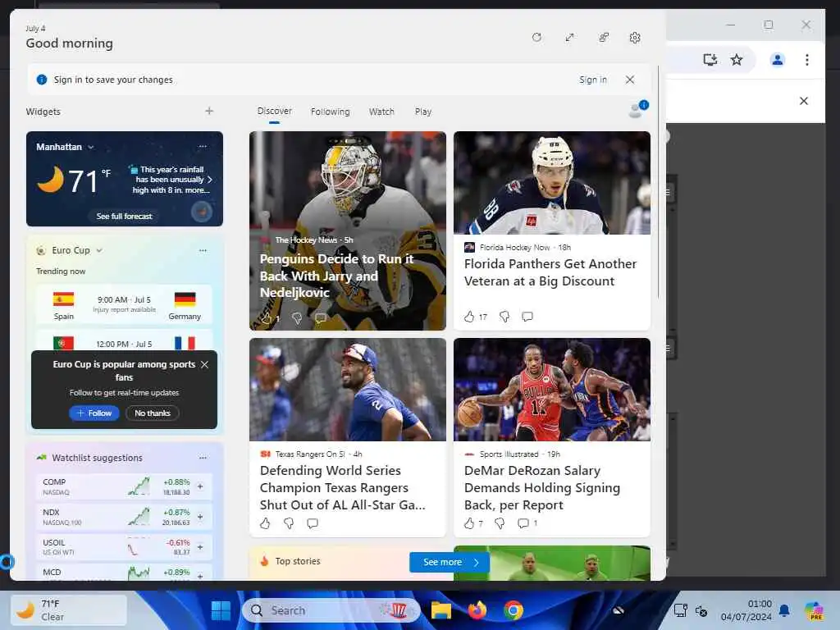Click Chrome install app icon
This screenshot has width=840, height=630.
tap(710, 59)
